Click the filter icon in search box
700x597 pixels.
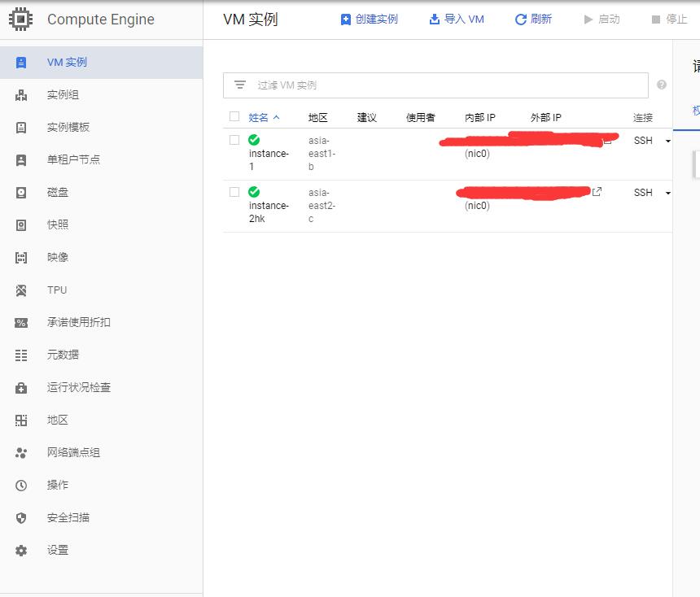point(240,85)
